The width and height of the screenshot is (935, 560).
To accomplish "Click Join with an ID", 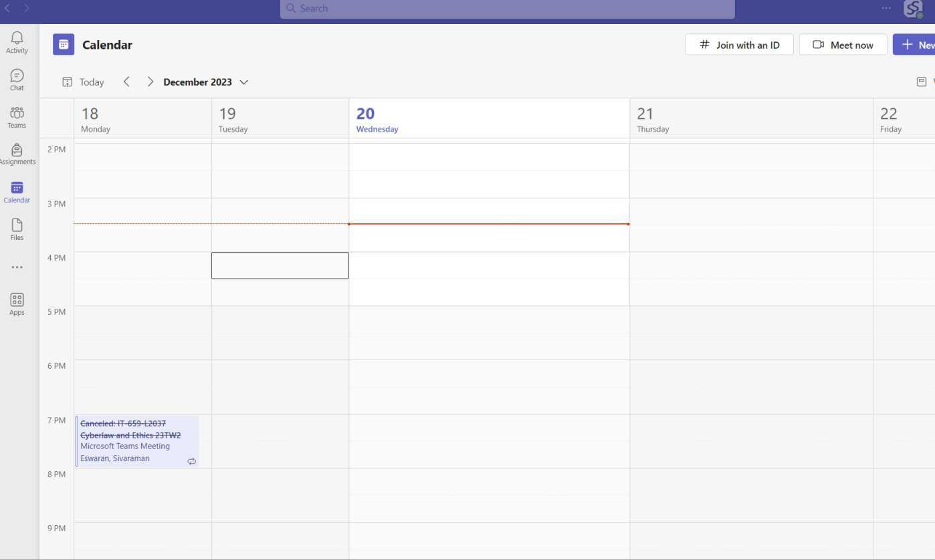I will point(739,45).
